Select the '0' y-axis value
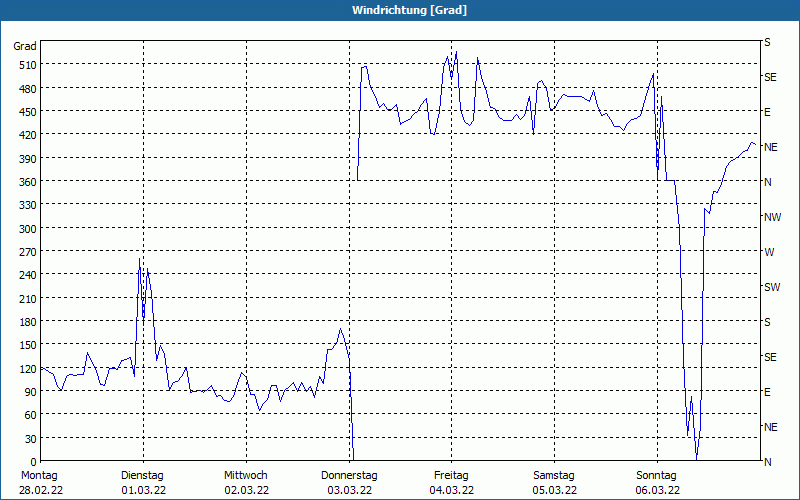This screenshot has height=500, width=800. 34,462
